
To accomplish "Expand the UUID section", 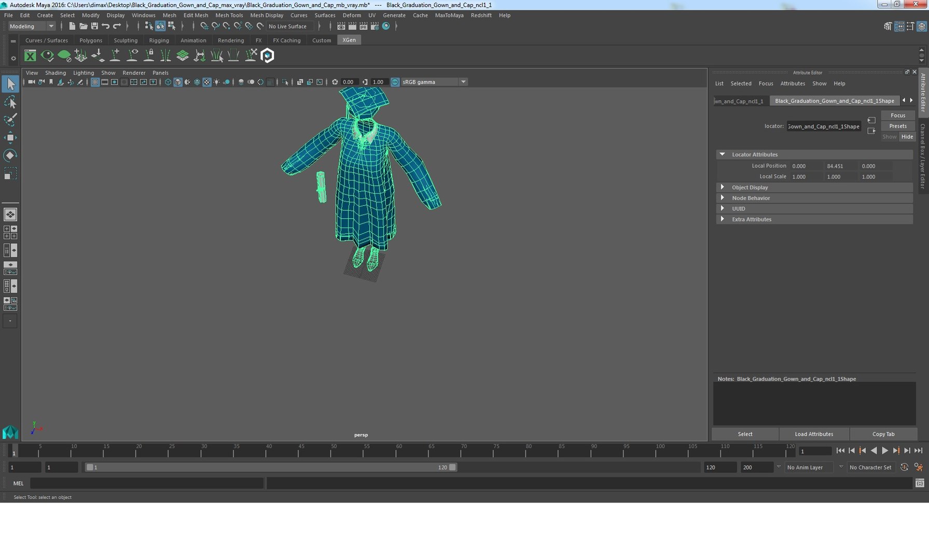I will click(722, 208).
